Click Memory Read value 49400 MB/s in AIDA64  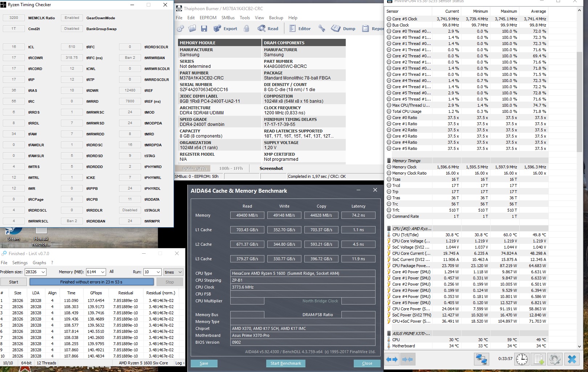point(247,215)
